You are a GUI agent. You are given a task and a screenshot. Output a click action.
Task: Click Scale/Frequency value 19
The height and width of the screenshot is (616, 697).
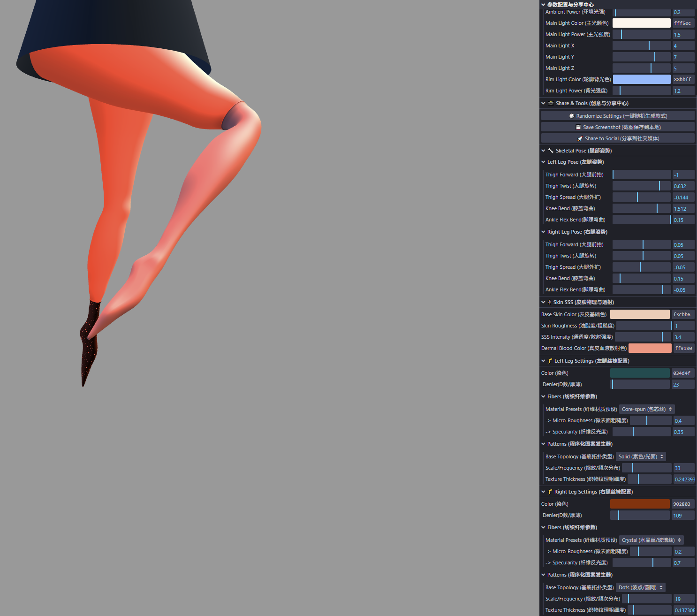tap(684, 599)
